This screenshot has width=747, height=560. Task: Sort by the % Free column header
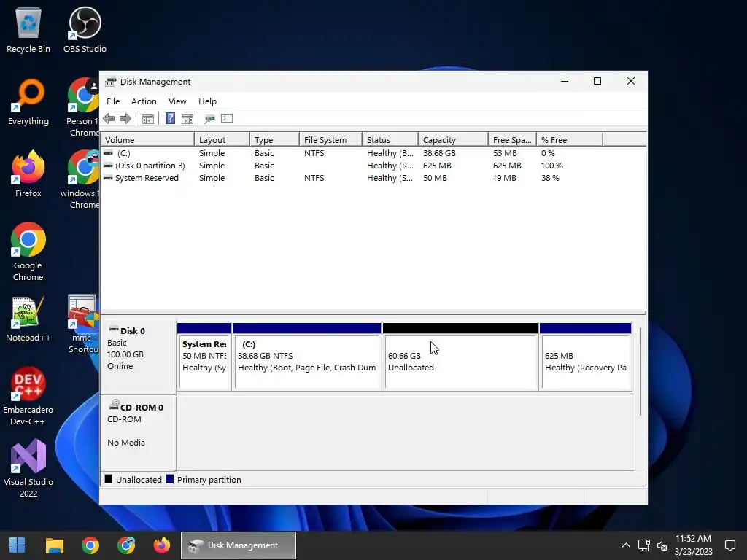point(569,139)
